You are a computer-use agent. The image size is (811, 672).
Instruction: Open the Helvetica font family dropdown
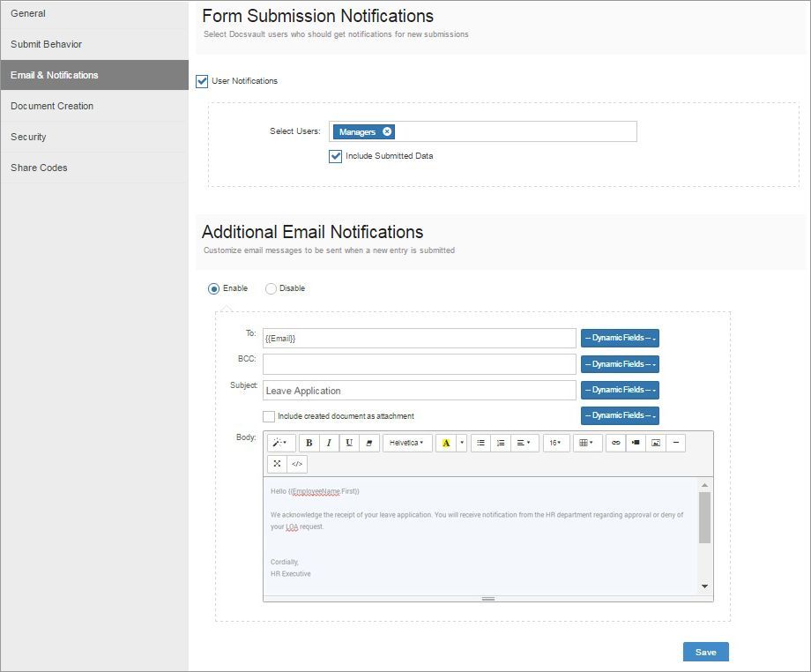point(406,443)
